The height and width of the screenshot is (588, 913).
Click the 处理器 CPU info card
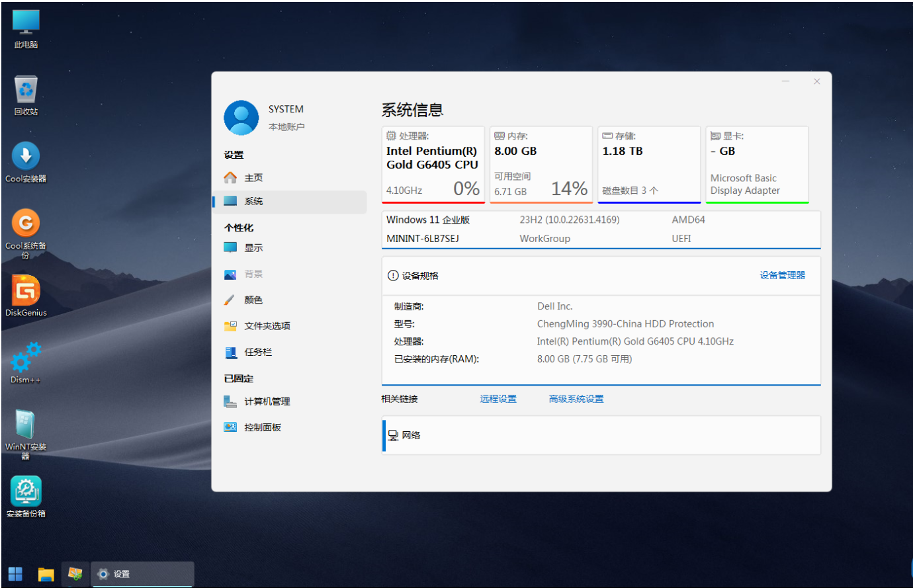[433, 165]
